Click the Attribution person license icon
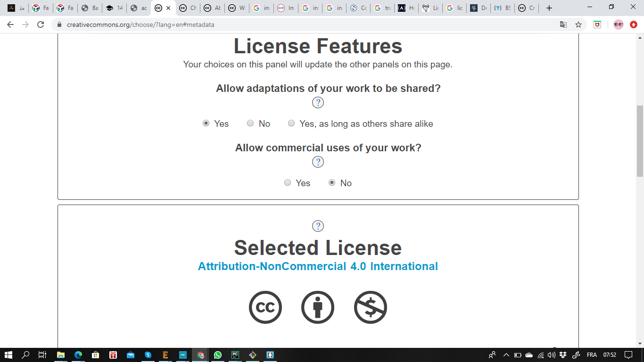 tap(318, 307)
